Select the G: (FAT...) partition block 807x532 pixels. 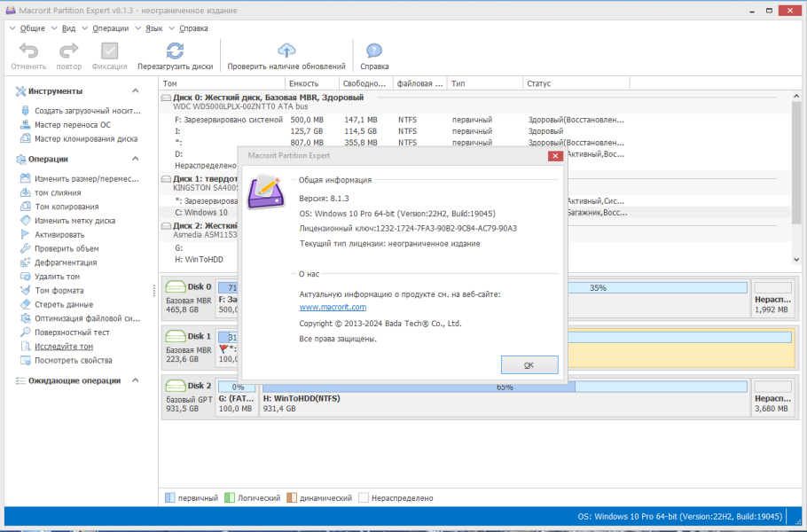[x=236, y=396]
